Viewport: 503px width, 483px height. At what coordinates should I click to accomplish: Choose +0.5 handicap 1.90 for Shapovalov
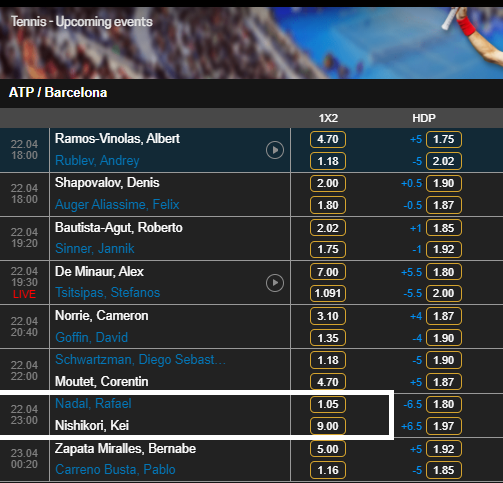coord(444,183)
